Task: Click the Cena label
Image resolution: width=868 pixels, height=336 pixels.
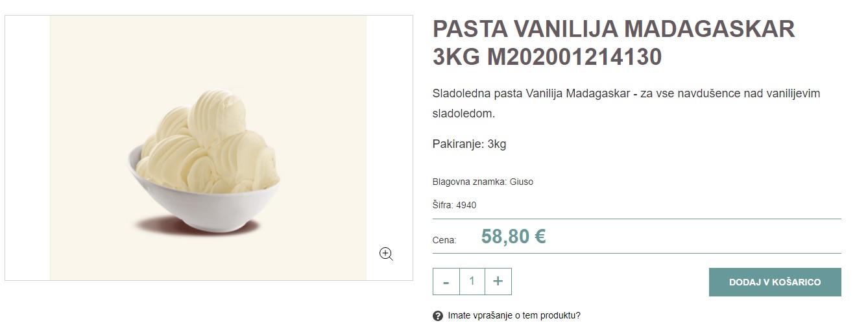Action: tap(444, 241)
